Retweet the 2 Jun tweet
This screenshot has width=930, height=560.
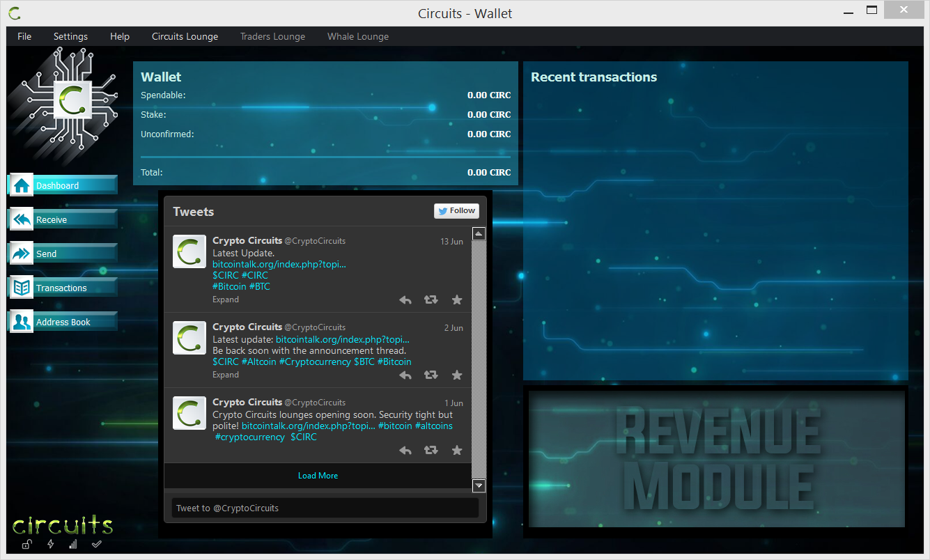(x=431, y=375)
